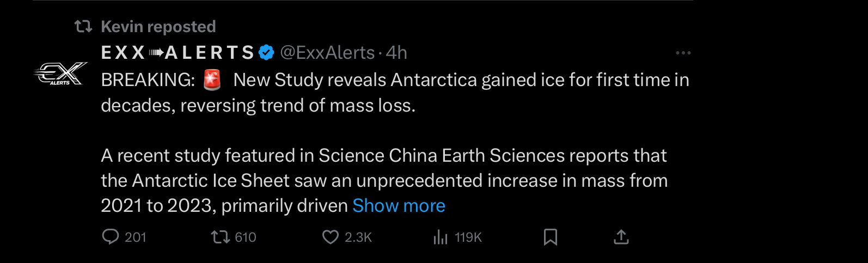Expand tweet text with Show more
This screenshot has height=263, width=868.
pos(399,206)
